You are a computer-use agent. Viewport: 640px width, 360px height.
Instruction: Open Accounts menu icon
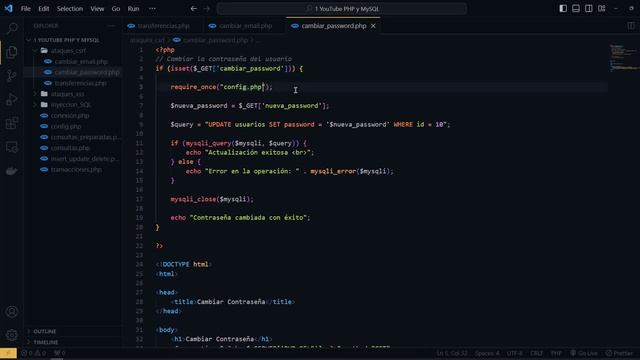coord(12,312)
